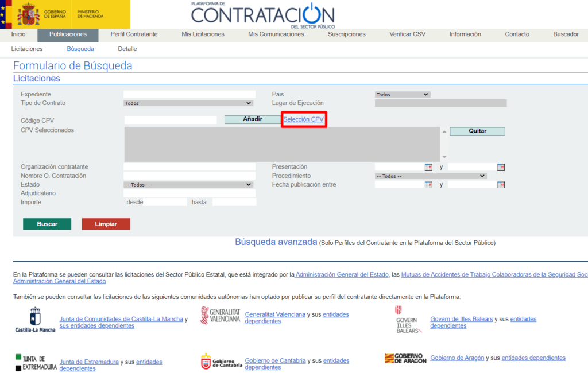Open the Gobierno de Aragón link

click(x=457, y=358)
